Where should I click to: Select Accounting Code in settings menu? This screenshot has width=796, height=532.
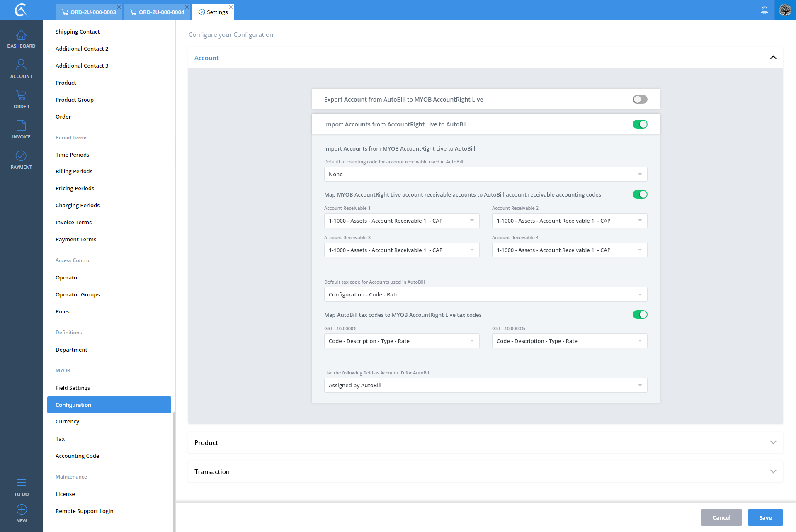(77, 456)
